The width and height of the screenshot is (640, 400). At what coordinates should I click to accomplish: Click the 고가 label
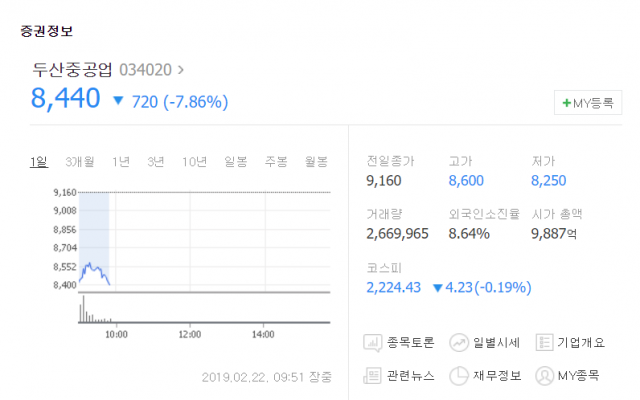pyautogui.click(x=460, y=161)
